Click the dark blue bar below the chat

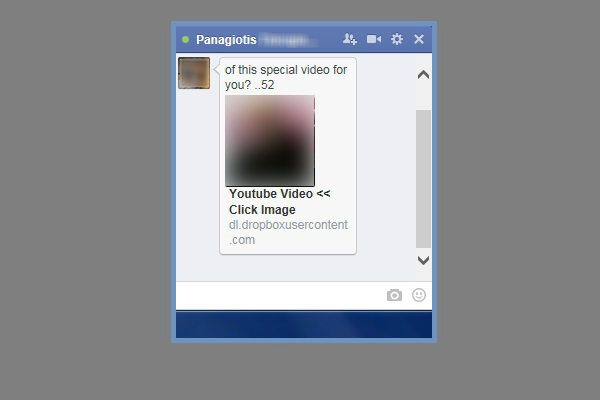click(x=304, y=325)
